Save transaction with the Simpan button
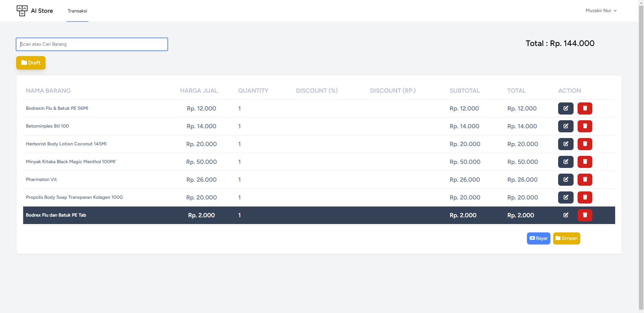 567,238
